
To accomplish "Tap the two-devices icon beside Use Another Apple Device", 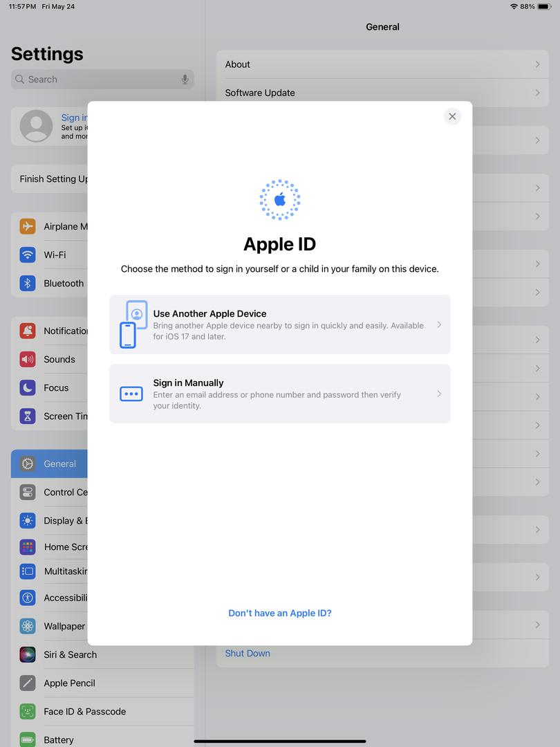I will [x=133, y=324].
